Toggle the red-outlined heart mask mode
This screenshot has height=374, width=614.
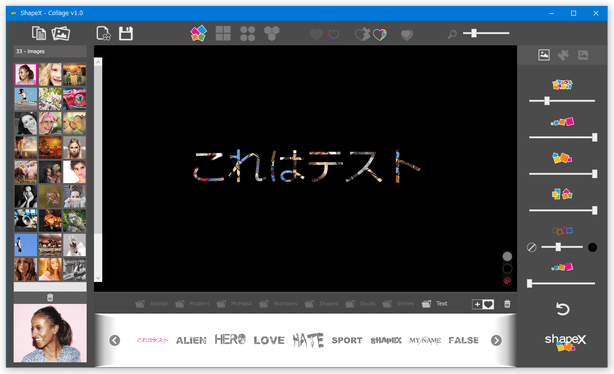(x=334, y=34)
